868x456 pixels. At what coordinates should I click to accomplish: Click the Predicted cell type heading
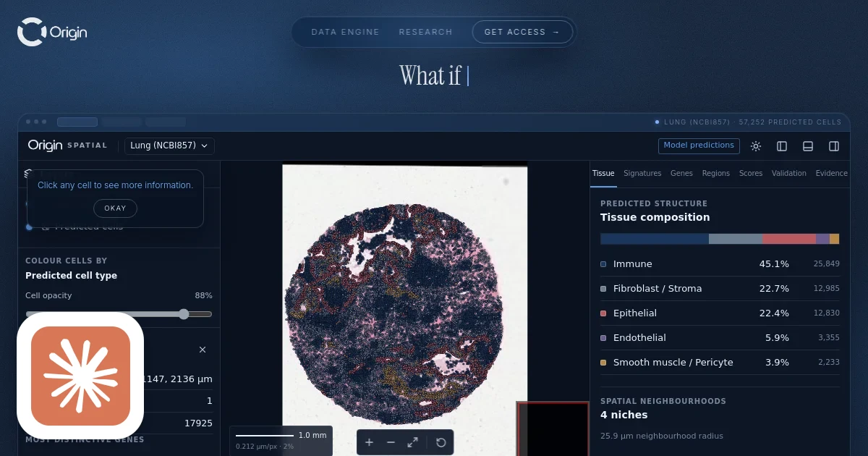tap(71, 276)
